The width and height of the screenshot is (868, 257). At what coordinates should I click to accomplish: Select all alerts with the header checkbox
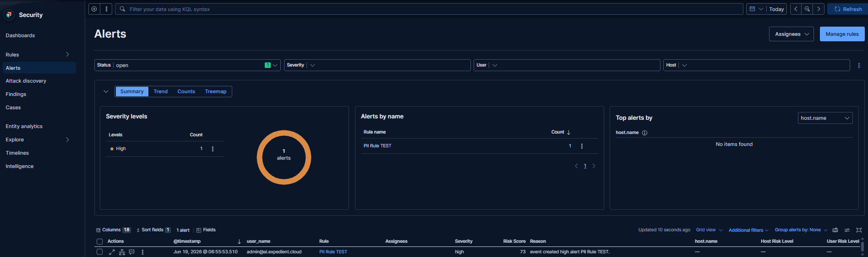click(99, 241)
